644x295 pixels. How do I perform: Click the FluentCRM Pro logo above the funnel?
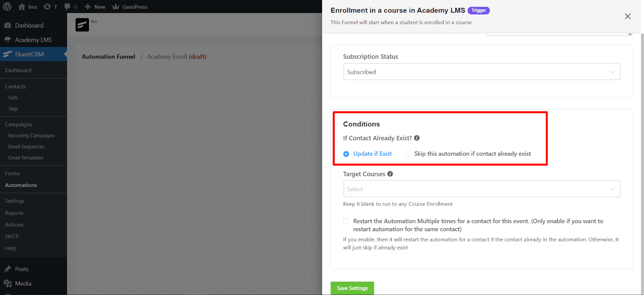pos(82,25)
